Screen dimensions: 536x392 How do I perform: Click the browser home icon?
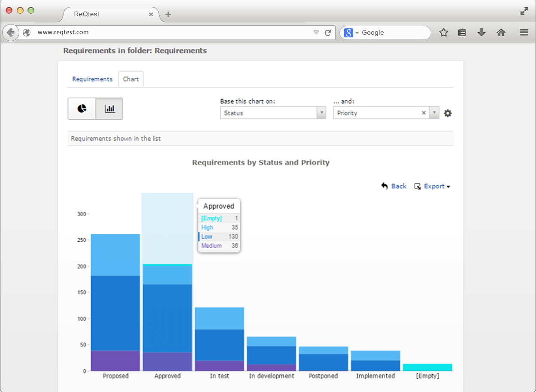point(501,32)
